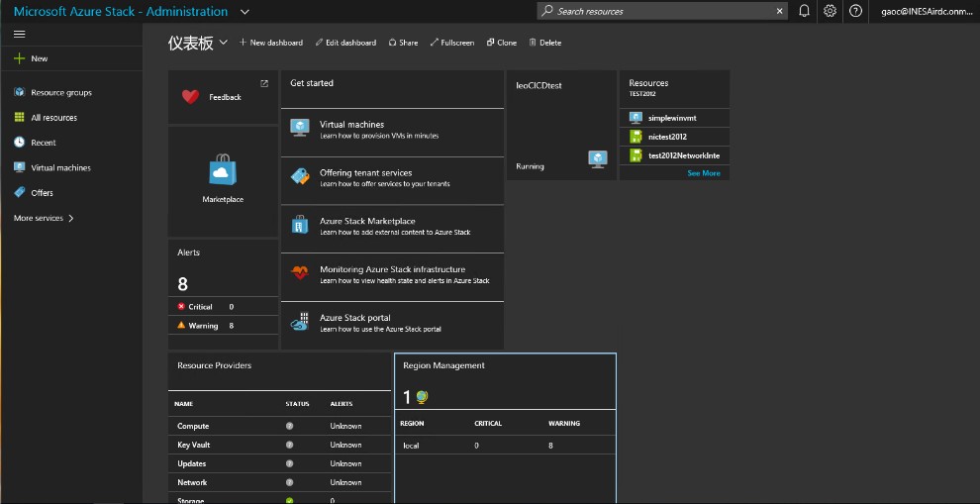980x504 pixels.
Task: Click the Marketplace shopping bag icon
Action: pos(223,169)
